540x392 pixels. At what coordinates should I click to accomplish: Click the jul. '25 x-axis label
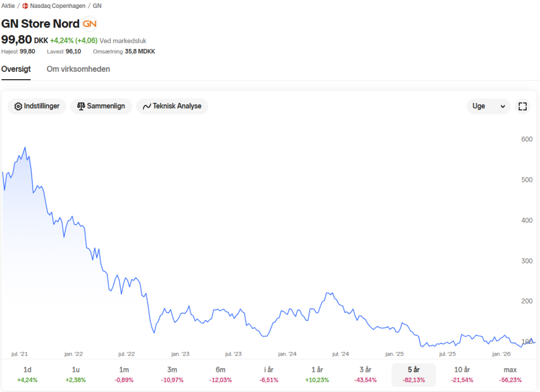click(x=447, y=354)
